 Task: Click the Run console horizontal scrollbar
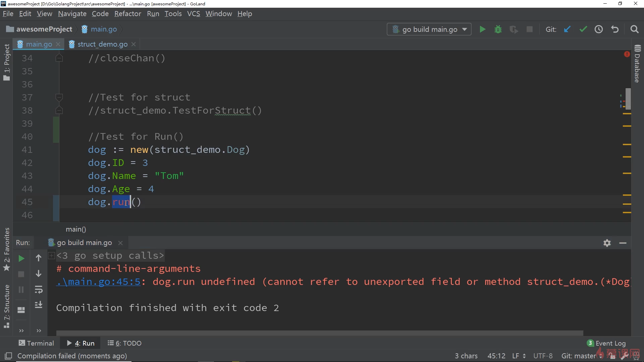[x=319, y=333]
